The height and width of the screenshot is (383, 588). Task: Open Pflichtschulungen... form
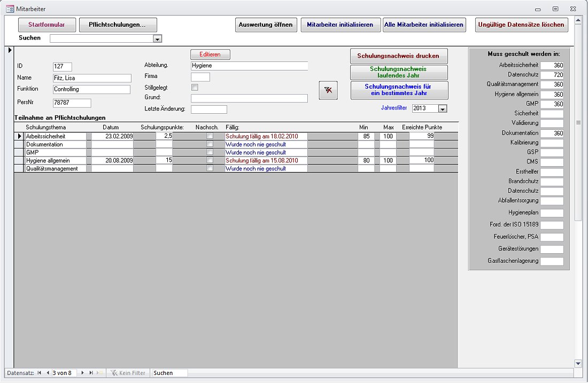click(118, 25)
